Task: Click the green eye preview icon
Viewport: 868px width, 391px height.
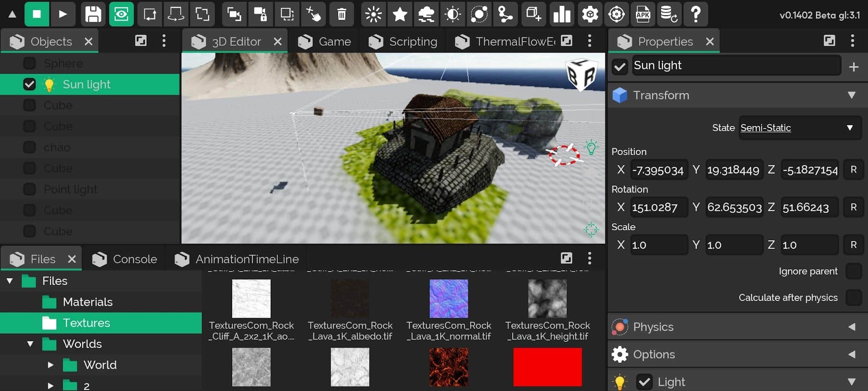Action: pos(121,14)
